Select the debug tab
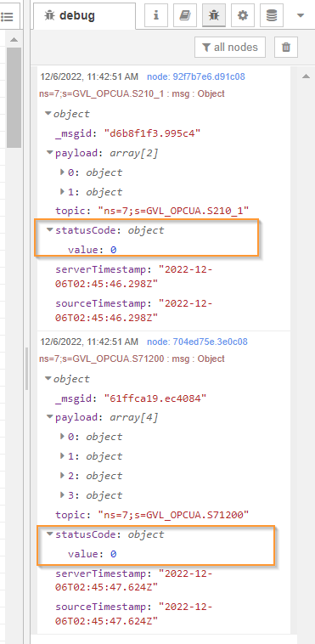This screenshot has height=644, width=315. pyautogui.click(x=84, y=16)
